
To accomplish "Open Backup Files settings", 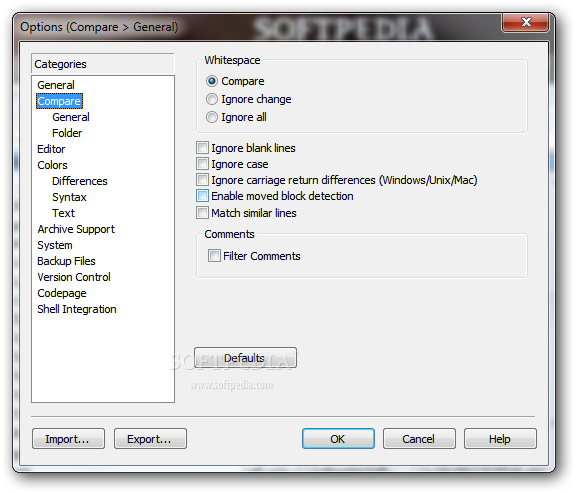I will (66, 261).
